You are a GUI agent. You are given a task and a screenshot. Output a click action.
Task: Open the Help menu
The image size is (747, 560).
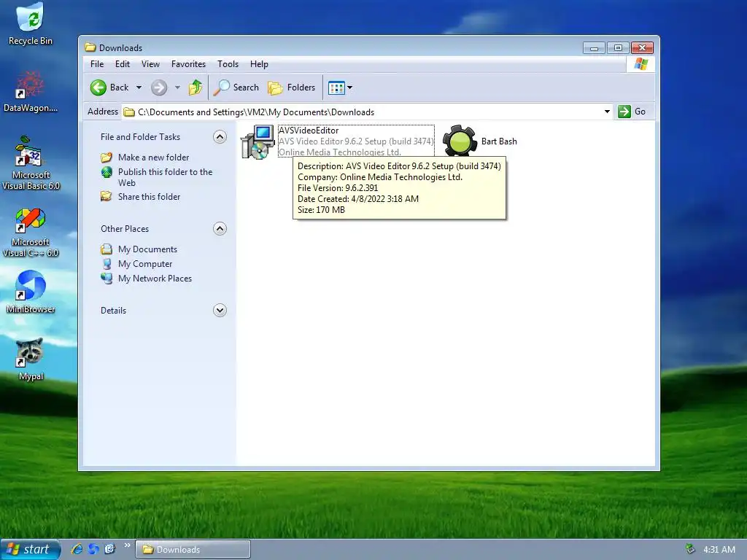pos(259,64)
